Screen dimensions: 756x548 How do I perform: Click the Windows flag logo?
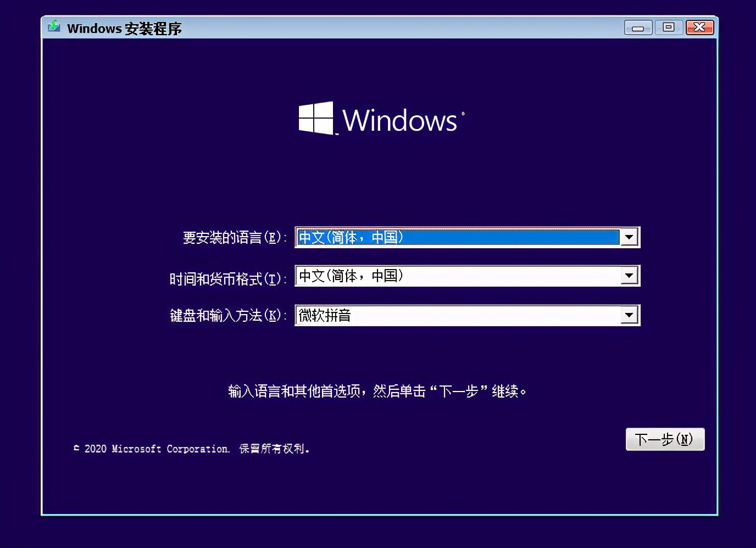click(x=315, y=118)
